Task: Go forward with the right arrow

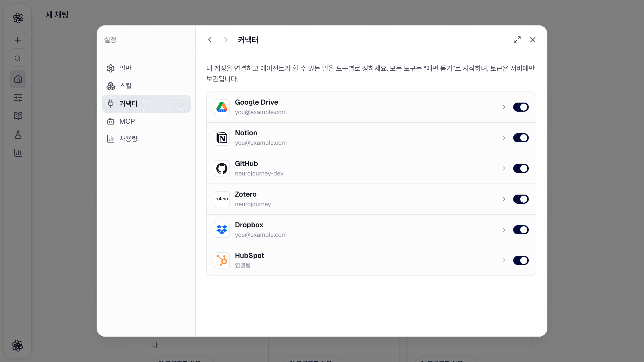Action: (x=226, y=40)
